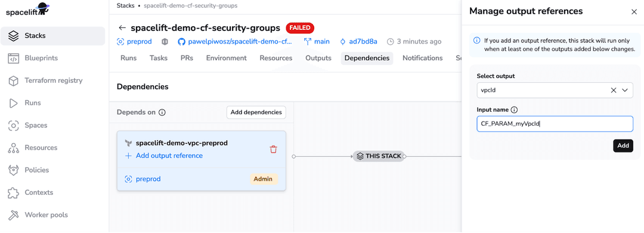Click the Blueprints code icon in sidebar

coord(14,58)
